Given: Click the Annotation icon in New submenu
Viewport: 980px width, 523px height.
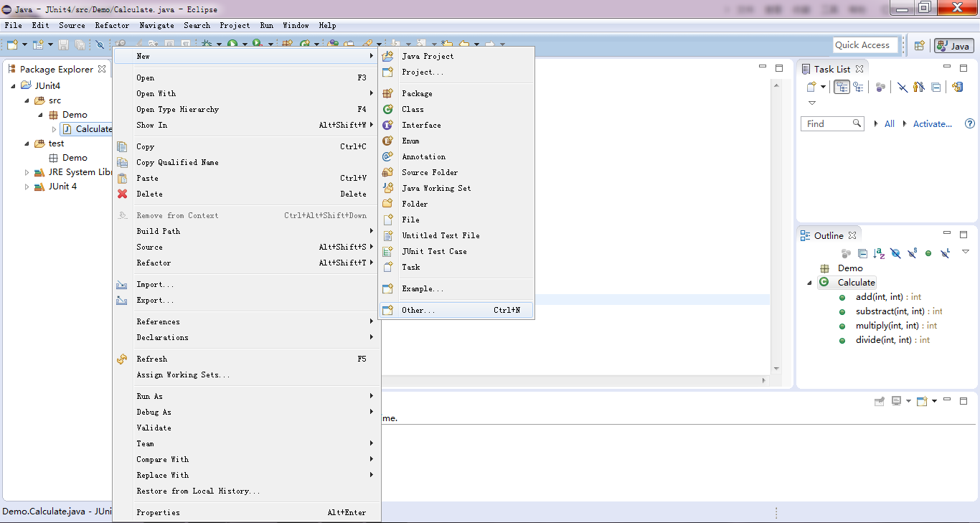Looking at the screenshot, I should tap(387, 156).
